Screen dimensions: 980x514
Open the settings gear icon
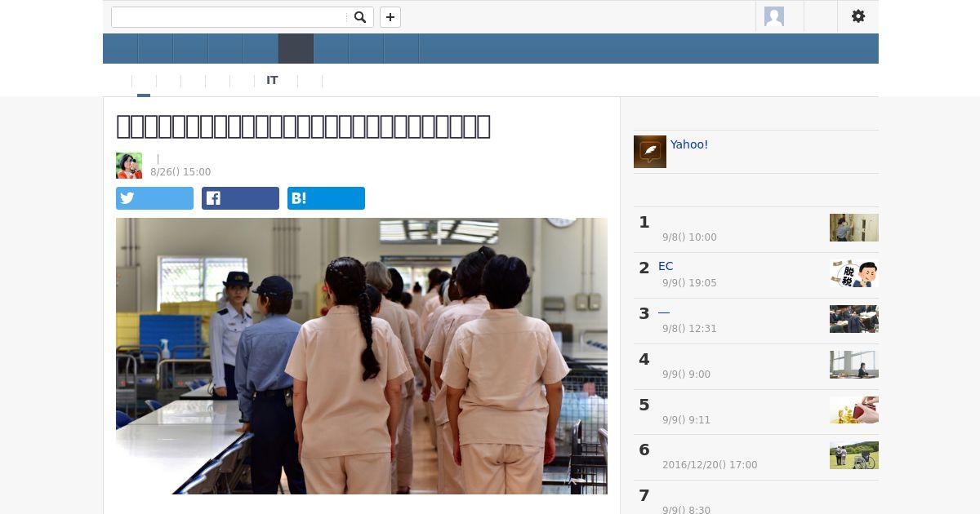[857, 16]
